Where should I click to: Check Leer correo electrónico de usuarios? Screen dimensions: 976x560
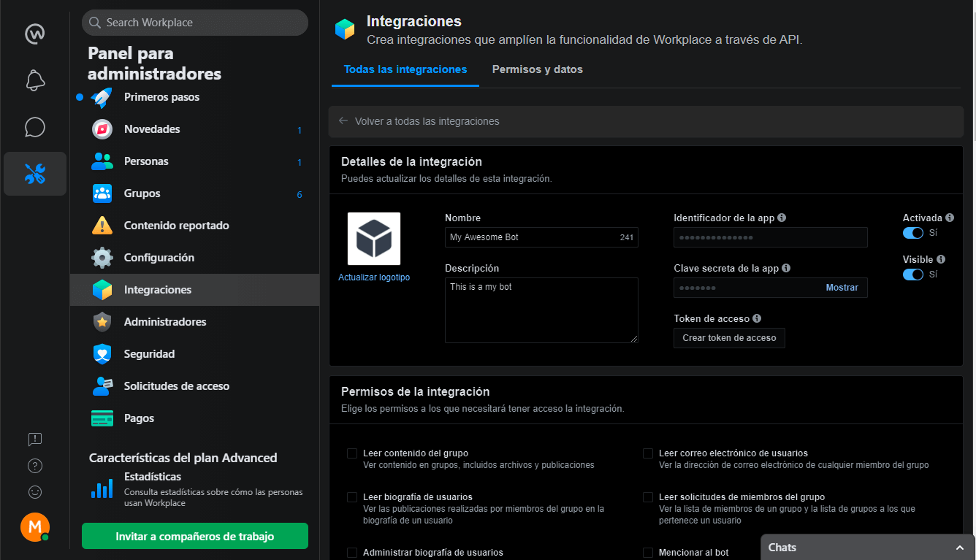[648, 453]
